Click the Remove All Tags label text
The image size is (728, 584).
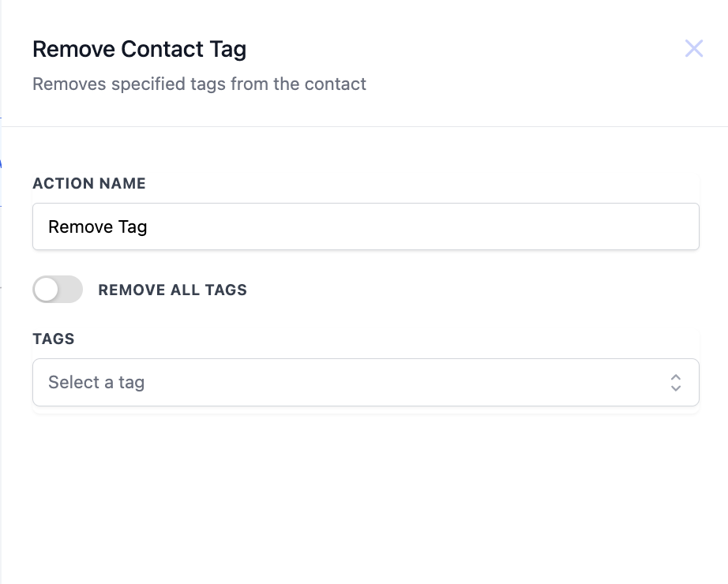click(173, 290)
